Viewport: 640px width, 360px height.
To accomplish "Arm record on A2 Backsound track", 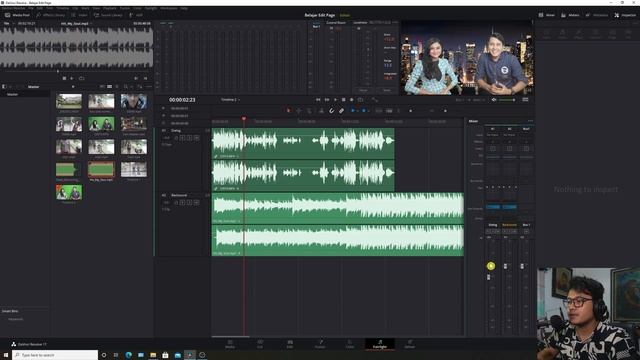I will (183, 202).
